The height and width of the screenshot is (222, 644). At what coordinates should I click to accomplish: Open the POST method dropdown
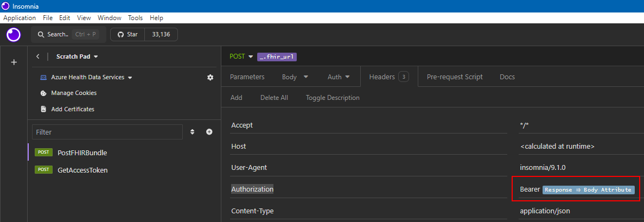241,56
